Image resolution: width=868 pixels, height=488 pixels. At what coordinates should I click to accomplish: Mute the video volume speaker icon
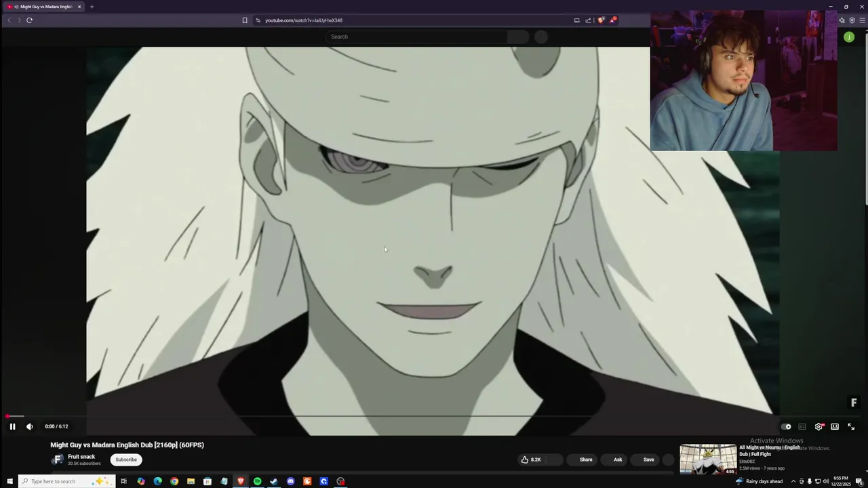[29, 426]
